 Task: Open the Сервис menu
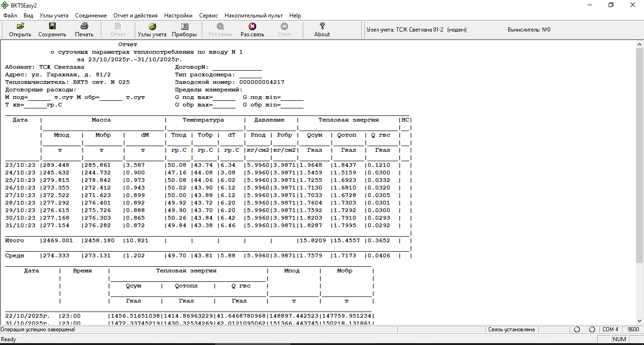tap(209, 16)
